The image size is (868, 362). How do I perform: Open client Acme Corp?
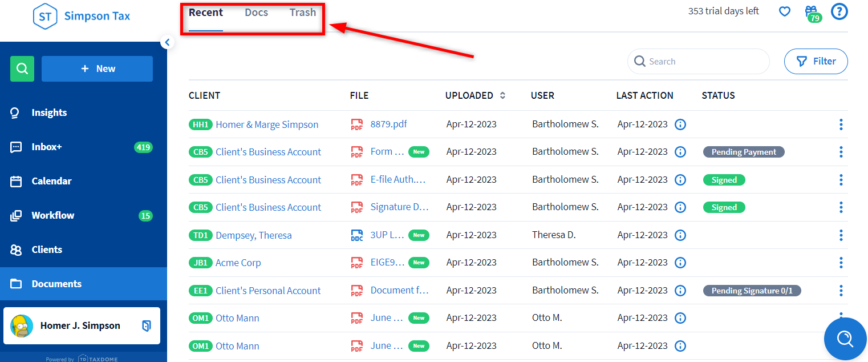[238, 263]
